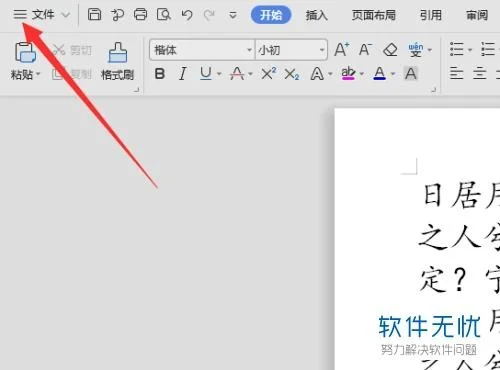Viewport: 500px width, 370px height.
Task: Toggle Italic formatting
Action: coord(182,74)
